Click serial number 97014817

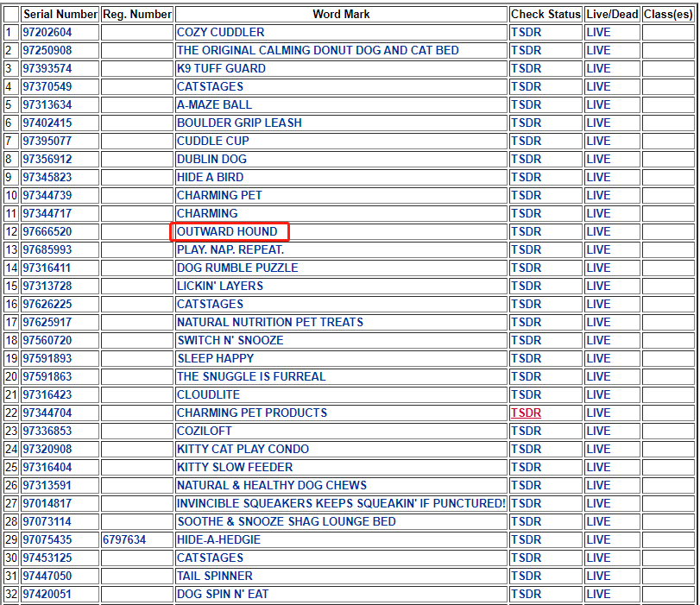click(x=47, y=504)
